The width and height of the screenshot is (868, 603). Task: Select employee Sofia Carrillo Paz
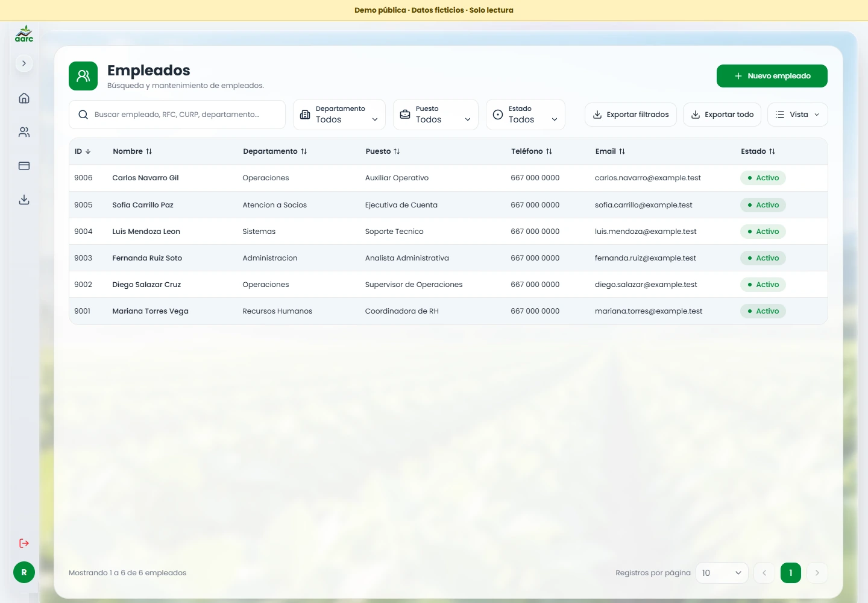click(x=143, y=205)
